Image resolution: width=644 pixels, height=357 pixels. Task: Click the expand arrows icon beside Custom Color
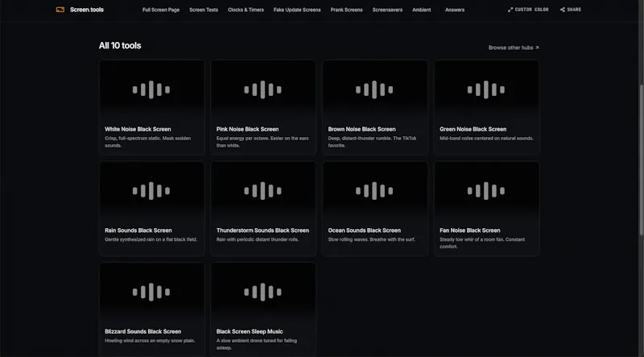click(510, 10)
